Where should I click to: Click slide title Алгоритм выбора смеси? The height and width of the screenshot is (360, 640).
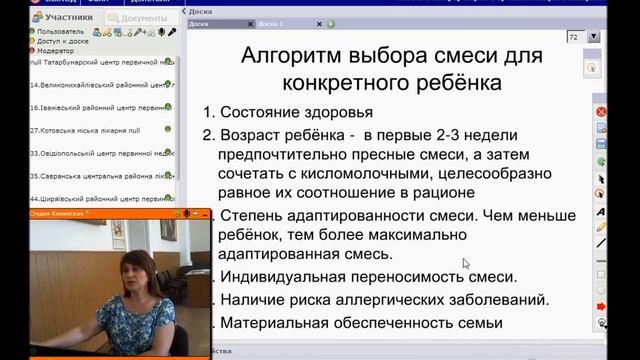coord(392,69)
